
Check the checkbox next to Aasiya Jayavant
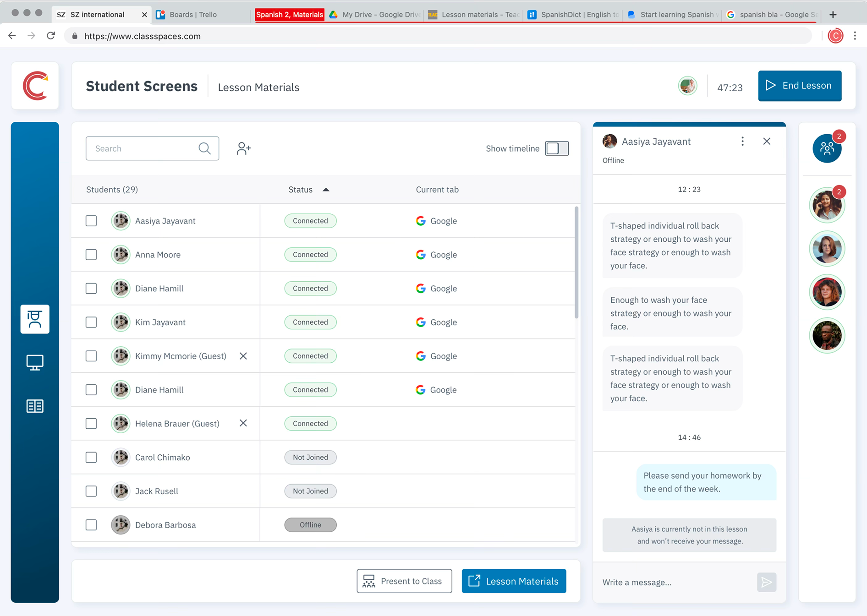91,220
